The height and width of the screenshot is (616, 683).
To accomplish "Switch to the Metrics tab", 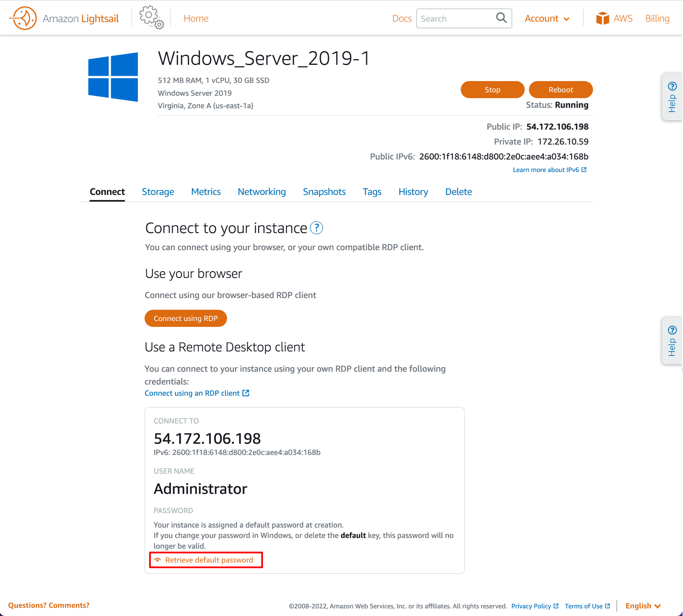I will click(x=206, y=192).
